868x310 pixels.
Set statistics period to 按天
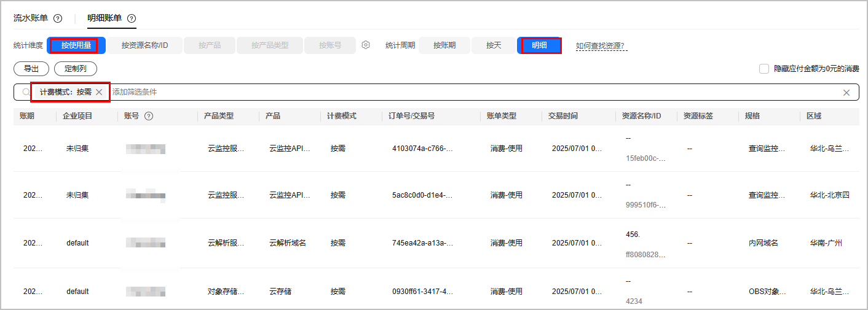(x=494, y=45)
